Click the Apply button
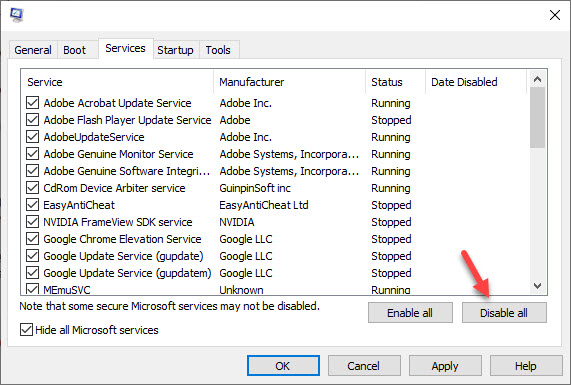 click(445, 365)
